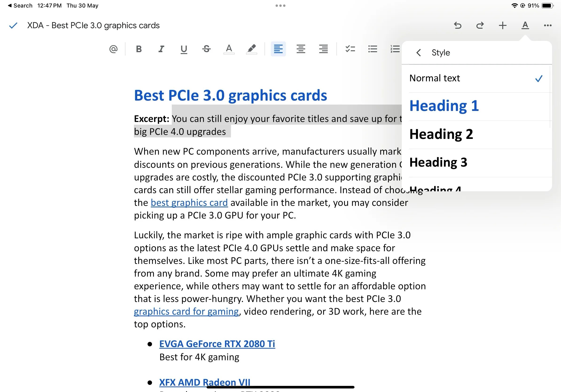Click the selected 'big PCIe 4.0 upgrades' text
Image resolution: width=561 pixels, height=392 pixels.
[180, 132]
